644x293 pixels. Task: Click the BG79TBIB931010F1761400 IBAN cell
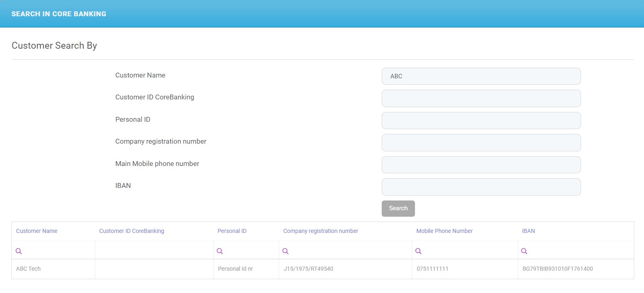pos(558,269)
